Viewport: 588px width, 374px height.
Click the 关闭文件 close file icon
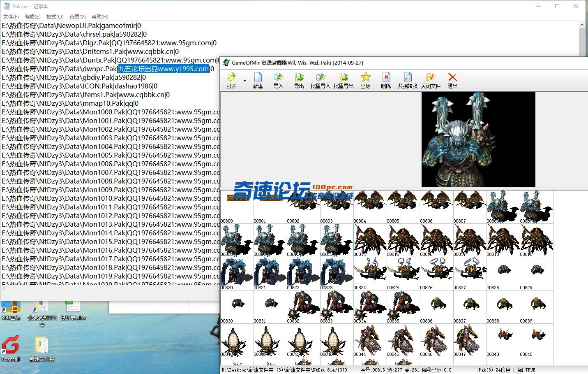[x=431, y=80]
